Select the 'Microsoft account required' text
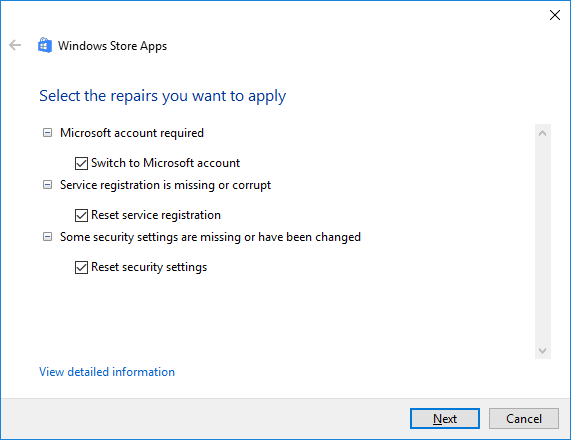Screen dimensions: 571x440 click(132, 133)
